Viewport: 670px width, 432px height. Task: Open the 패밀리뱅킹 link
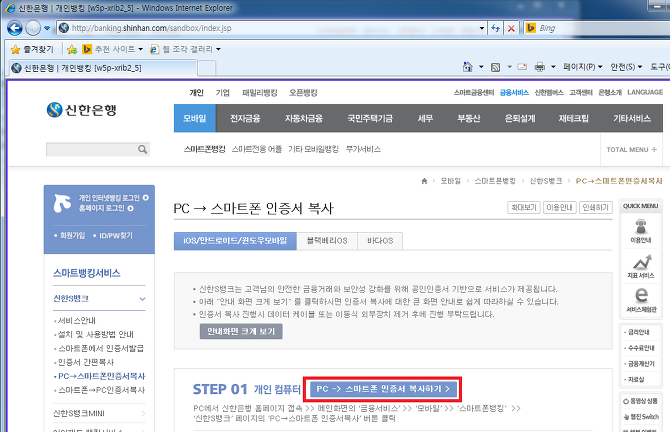point(260,93)
